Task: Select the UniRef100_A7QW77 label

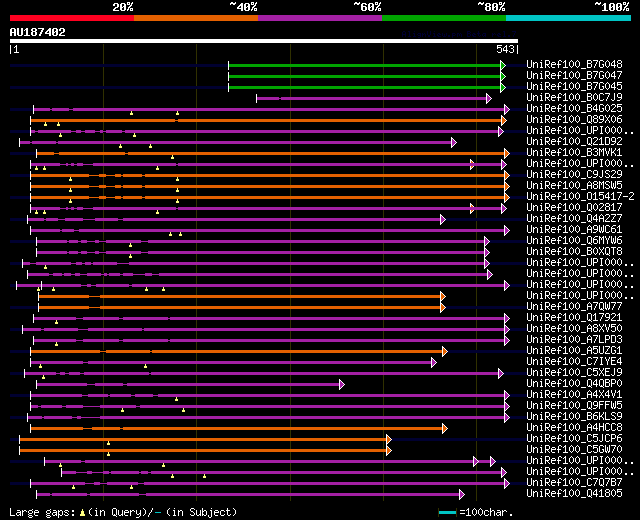Action: 574,306
